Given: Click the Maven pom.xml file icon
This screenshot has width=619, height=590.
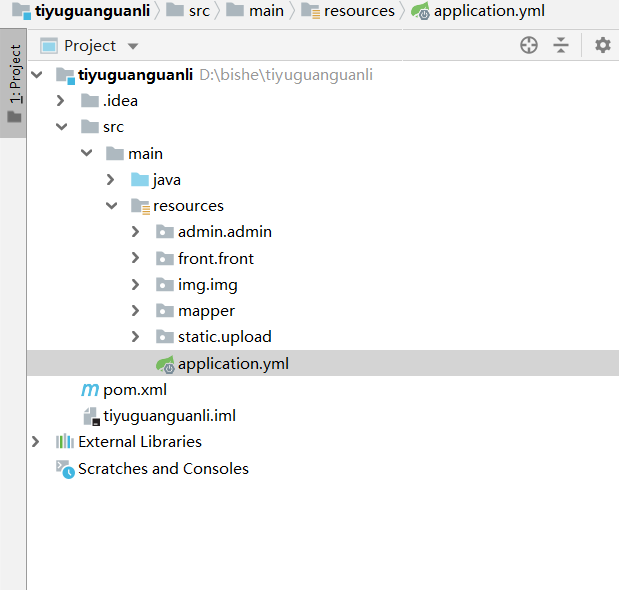Looking at the screenshot, I should tap(90, 389).
